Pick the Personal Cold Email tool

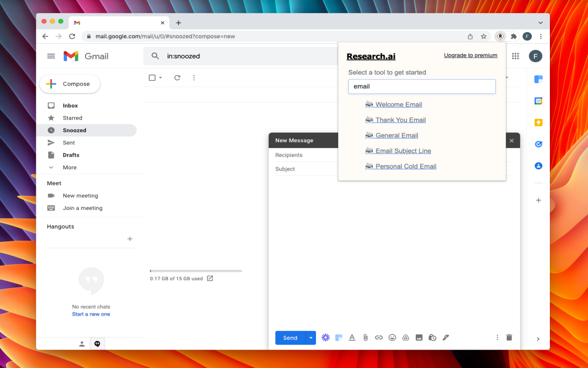[401, 167]
